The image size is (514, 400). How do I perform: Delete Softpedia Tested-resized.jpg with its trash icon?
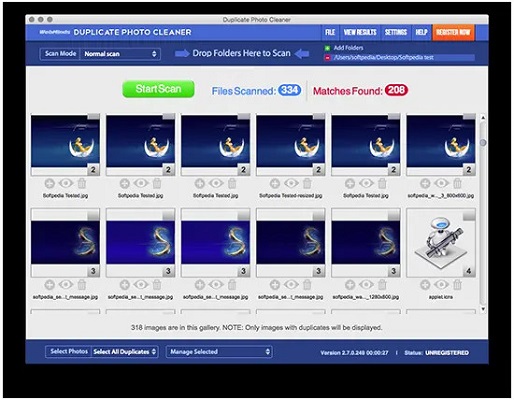tap(307, 183)
